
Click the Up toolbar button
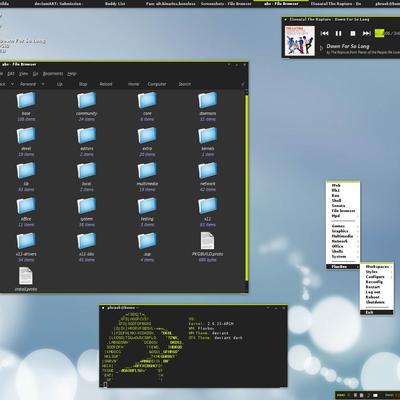60,84
